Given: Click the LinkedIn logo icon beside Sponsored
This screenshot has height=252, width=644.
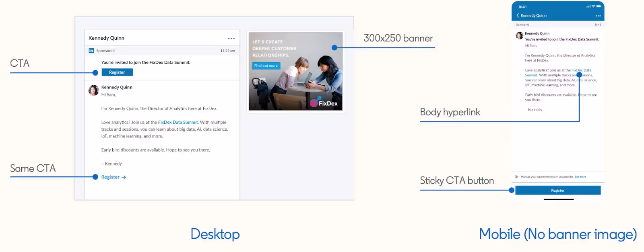Looking at the screenshot, I should [91, 51].
